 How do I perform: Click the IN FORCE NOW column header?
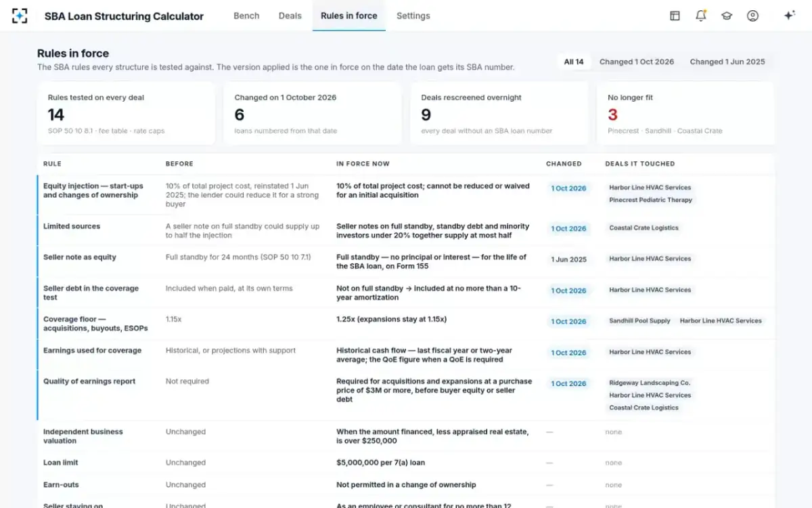(363, 164)
